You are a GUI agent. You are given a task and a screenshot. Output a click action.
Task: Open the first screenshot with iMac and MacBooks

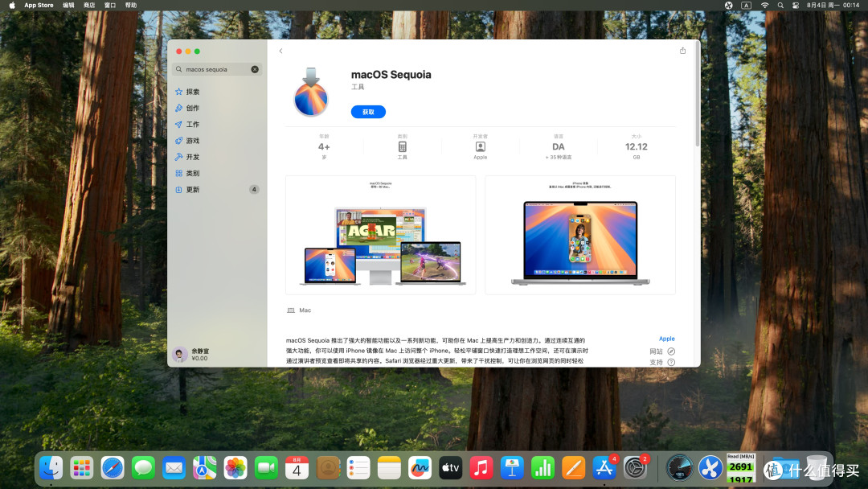[x=380, y=235]
